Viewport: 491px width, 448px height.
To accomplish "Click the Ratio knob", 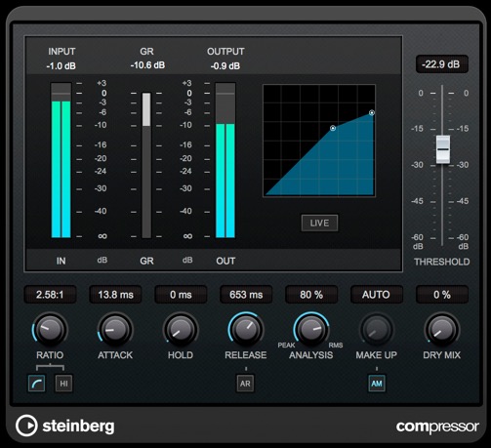I will [x=50, y=330].
